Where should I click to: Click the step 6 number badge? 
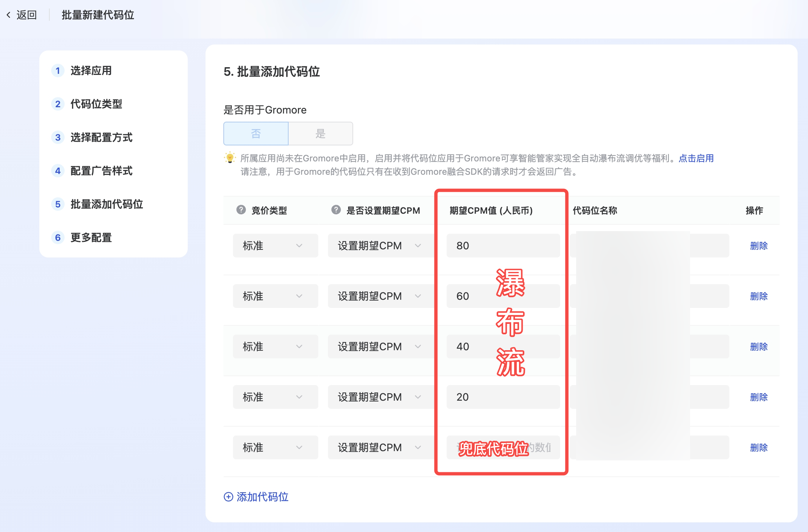pyautogui.click(x=58, y=237)
